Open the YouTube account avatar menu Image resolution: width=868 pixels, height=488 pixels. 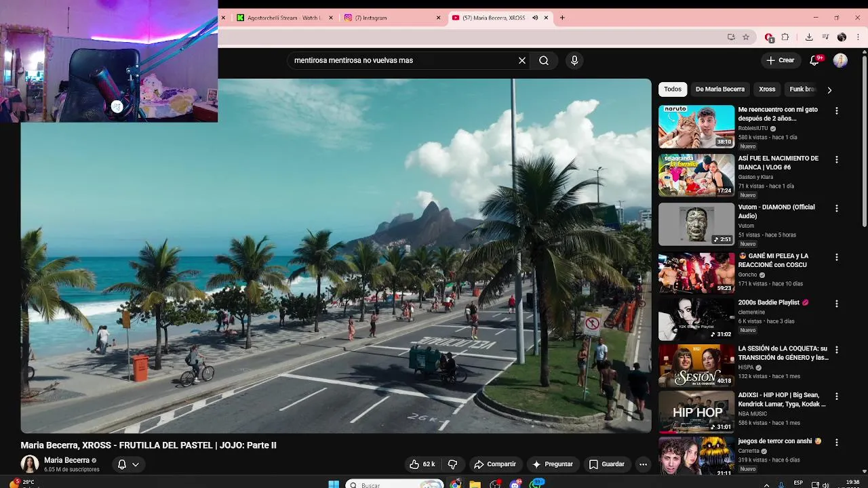(x=840, y=60)
